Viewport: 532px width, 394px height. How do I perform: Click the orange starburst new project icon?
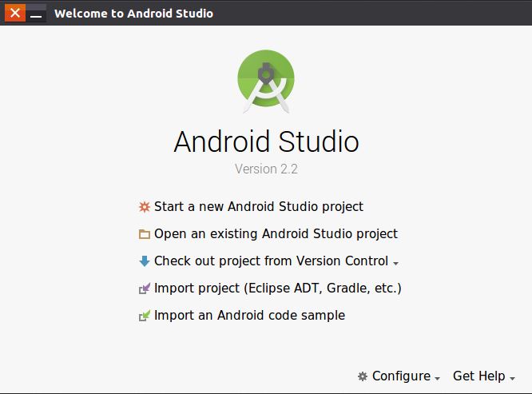(x=145, y=207)
